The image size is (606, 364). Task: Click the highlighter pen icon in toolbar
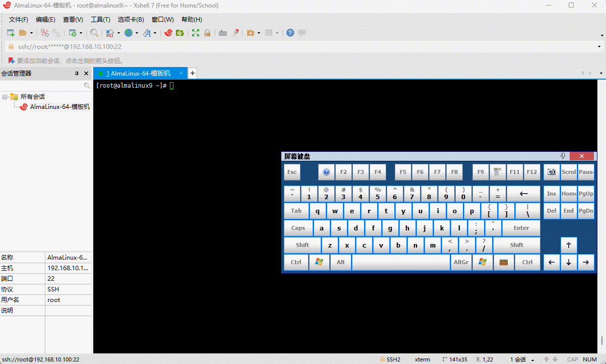point(235,33)
